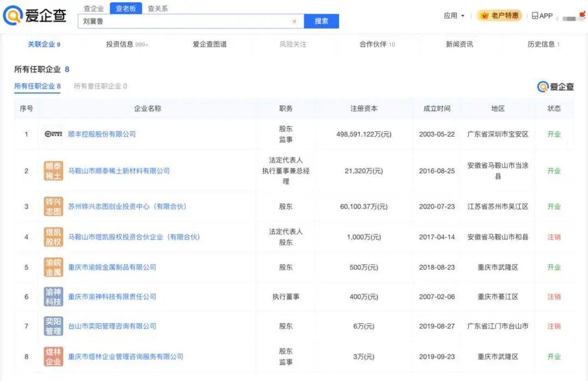588x381 pixels.
Task: Click the 爱企查 logo in header
Action: (34, 15)
